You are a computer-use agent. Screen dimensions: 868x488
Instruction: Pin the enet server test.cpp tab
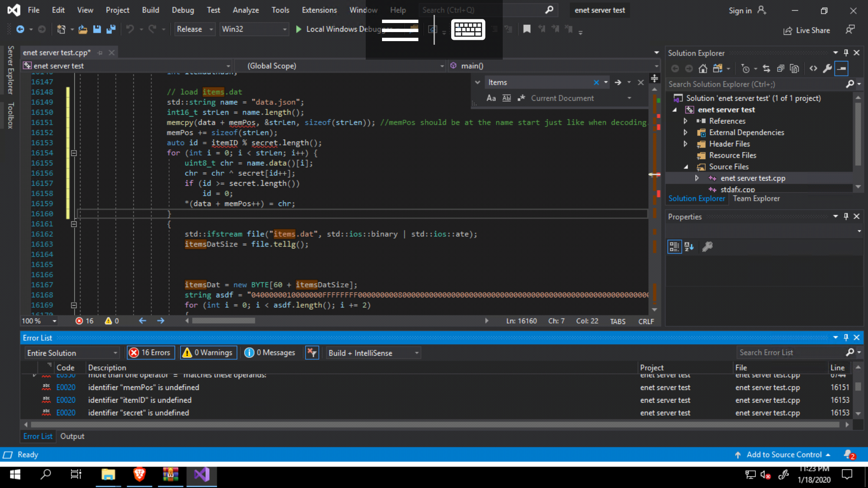[100, 53]
